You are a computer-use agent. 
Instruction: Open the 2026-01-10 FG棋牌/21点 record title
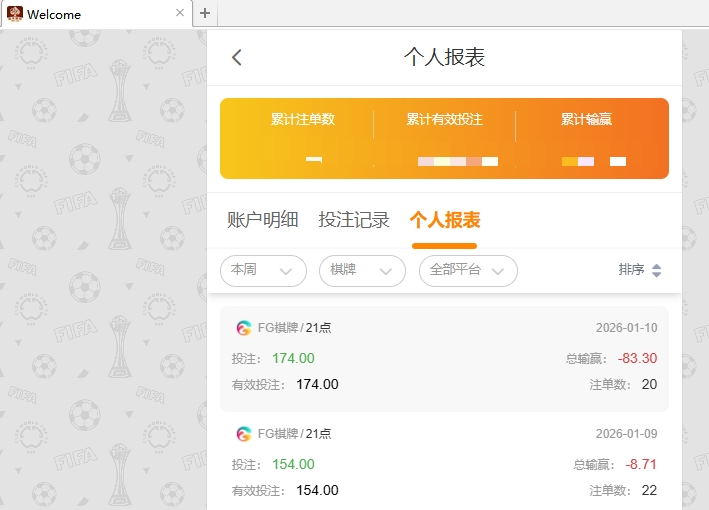coord(294,328)
